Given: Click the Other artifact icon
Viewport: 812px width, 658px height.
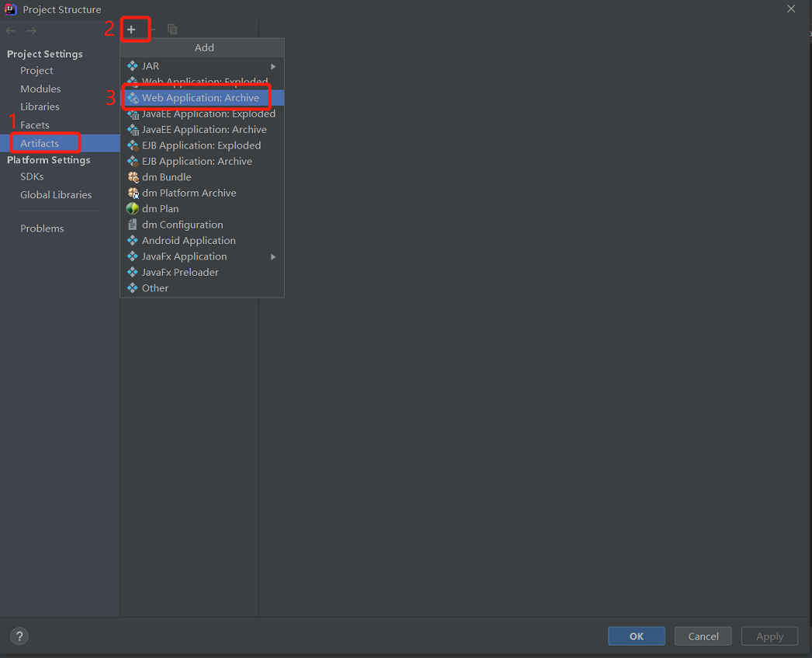Looking at the screenshot, I should [133, 288].
